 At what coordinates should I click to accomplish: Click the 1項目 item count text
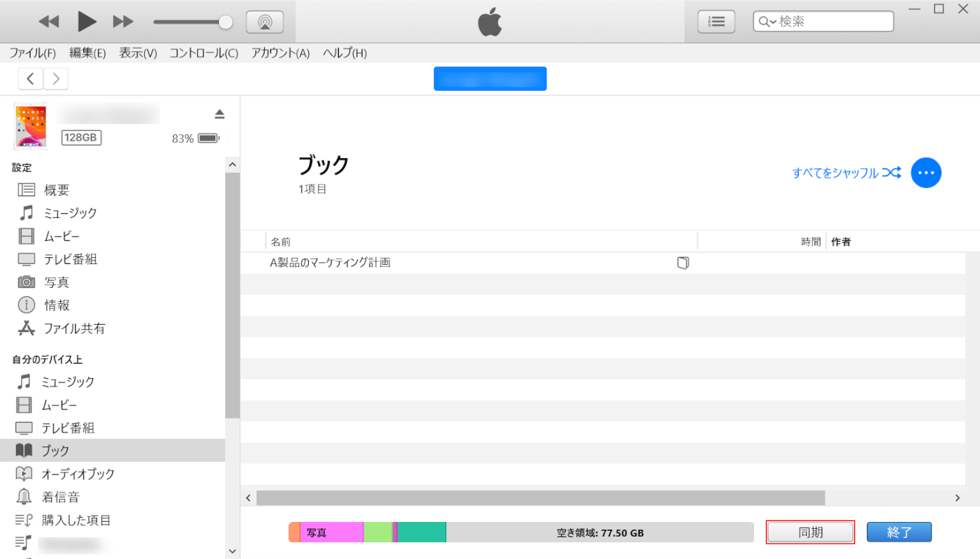(x=312, y=189)
